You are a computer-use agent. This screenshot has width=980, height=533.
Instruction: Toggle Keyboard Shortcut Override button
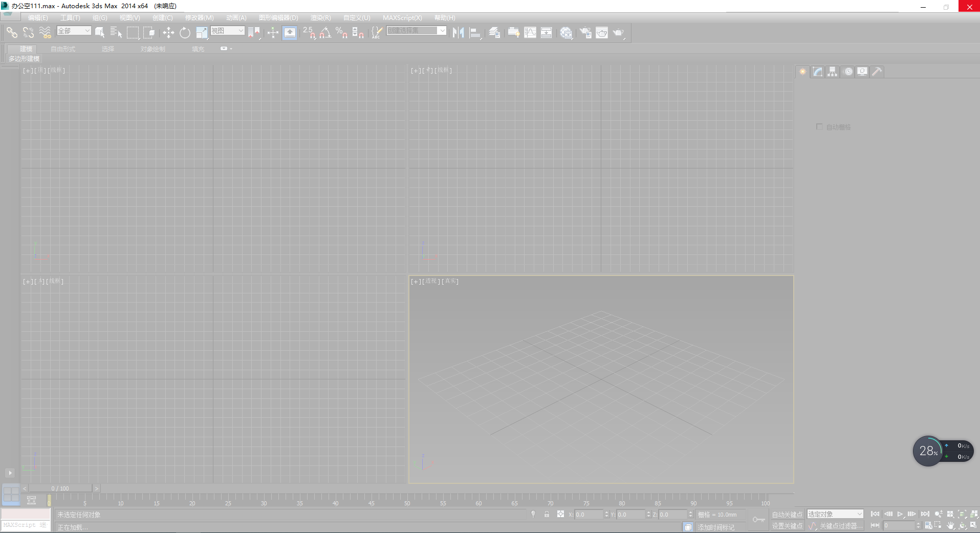(x=290, y=33)
